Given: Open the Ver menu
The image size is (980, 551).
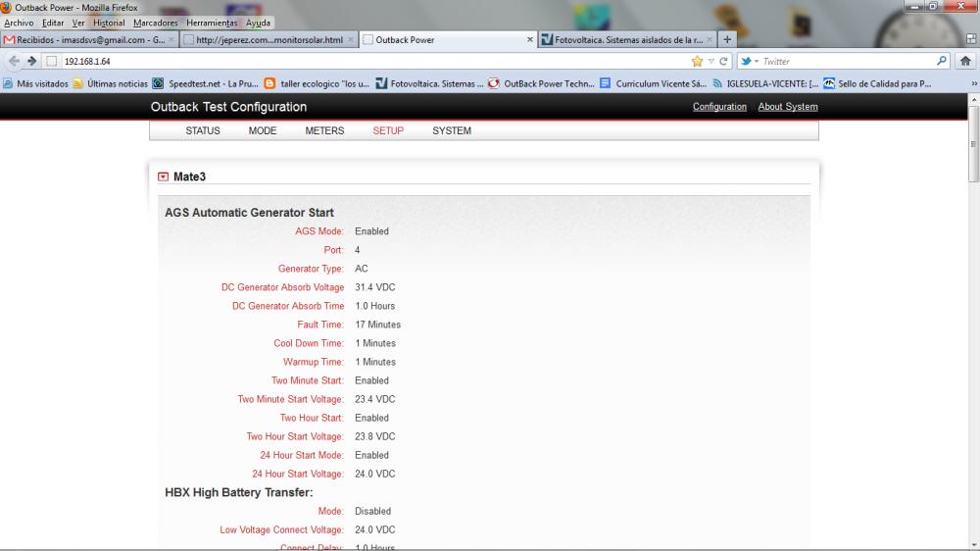Looking at the screenshot, I should 78,23.
